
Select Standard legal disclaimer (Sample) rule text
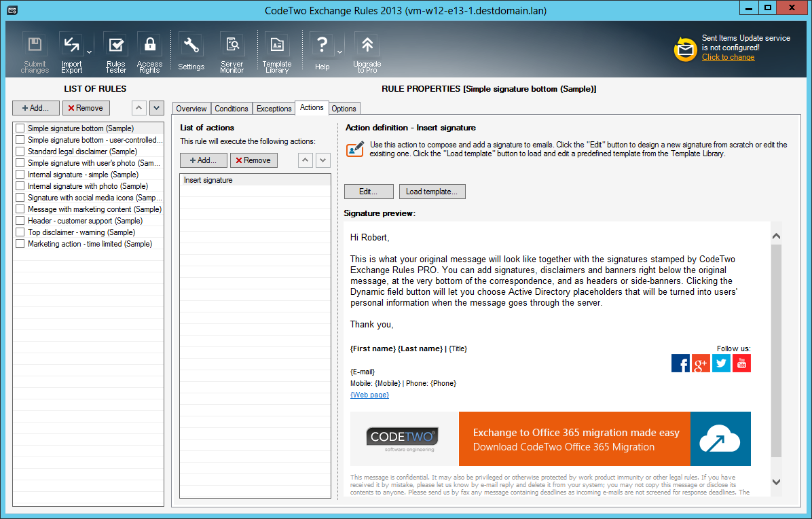(82, 151)
